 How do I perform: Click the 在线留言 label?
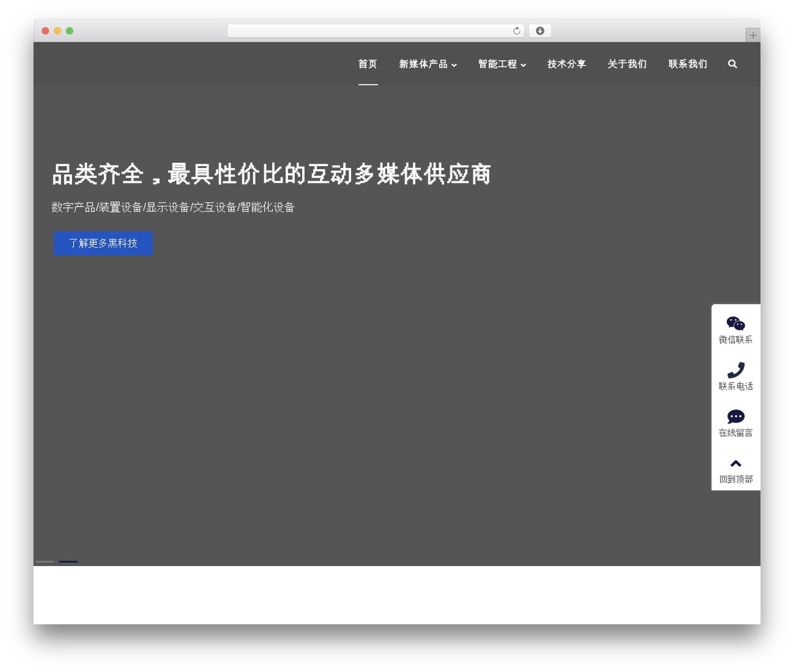736,433
